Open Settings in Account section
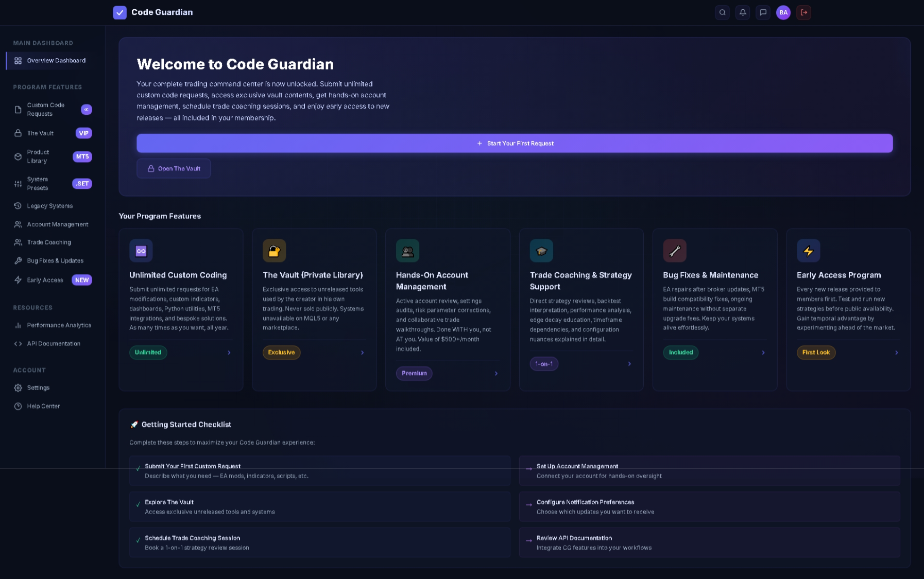The image size is (924, 579). (53, 388)
